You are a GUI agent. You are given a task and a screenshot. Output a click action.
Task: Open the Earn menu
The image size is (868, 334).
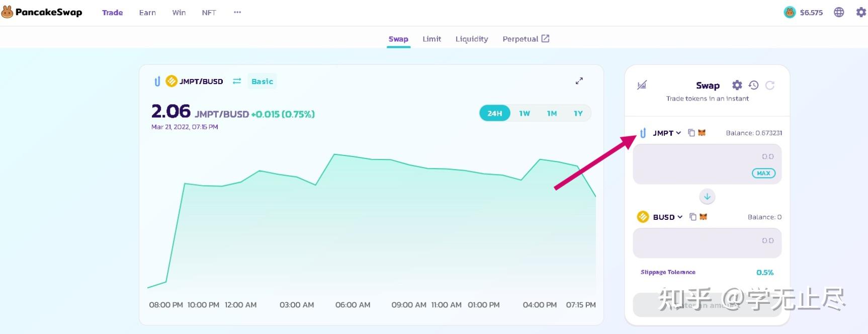coord(147,13)
